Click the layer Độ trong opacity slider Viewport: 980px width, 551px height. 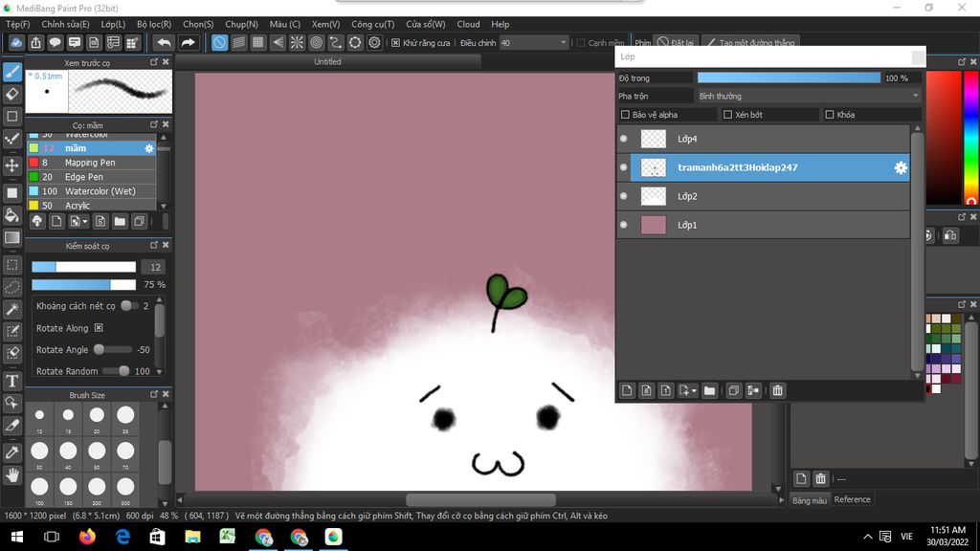point(789,78)
